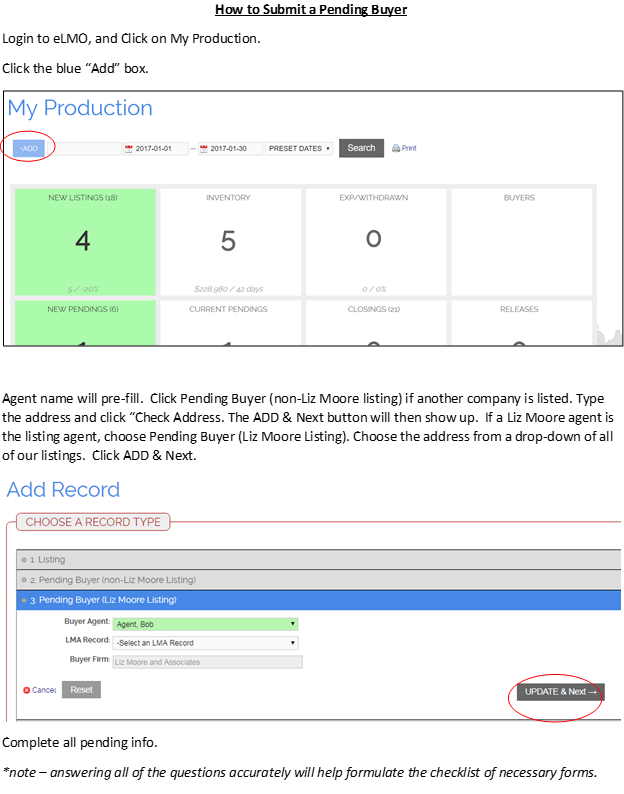Click the printer icon beside Print

click(396, 148)
